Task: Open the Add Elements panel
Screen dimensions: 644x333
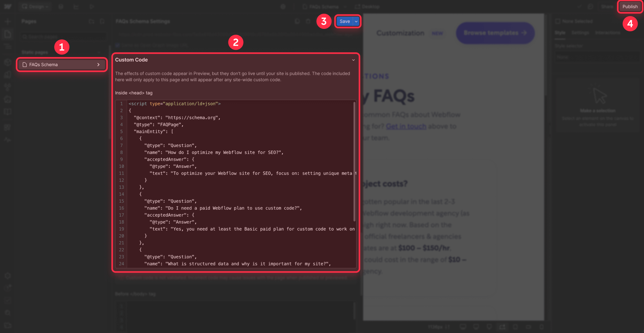Action: 8,21
